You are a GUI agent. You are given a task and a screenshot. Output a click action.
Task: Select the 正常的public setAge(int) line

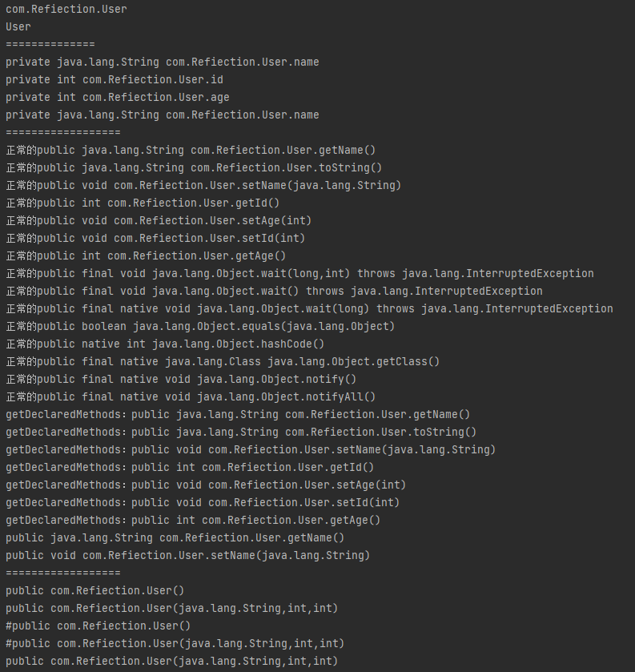(159, 220)
